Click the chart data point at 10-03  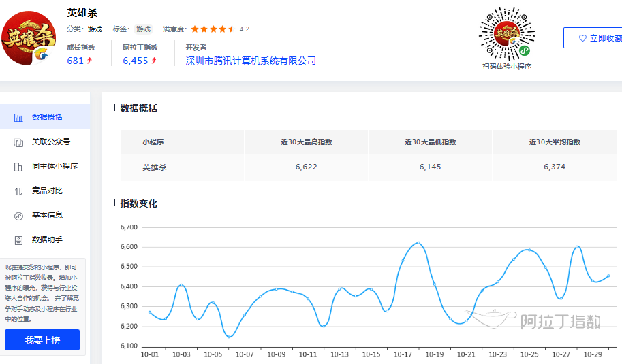tap(181, 285)
